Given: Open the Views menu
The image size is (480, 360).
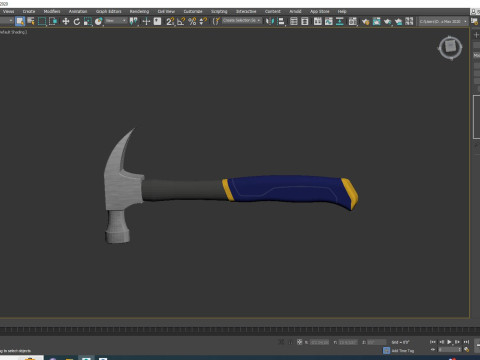Looking at the screenshot, I should (9, 11).
